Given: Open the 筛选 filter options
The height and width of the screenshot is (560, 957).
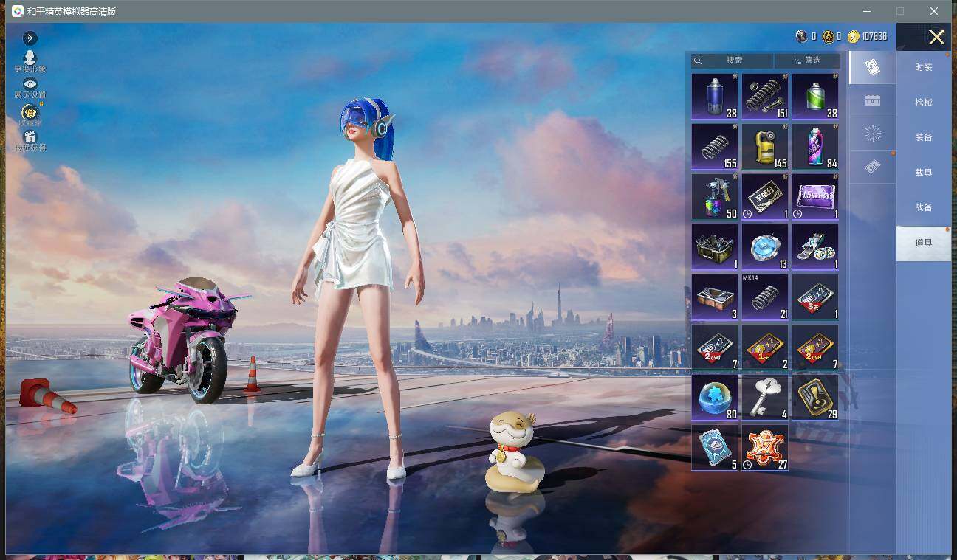Looking at the screenshot, I should click(807, 61).
